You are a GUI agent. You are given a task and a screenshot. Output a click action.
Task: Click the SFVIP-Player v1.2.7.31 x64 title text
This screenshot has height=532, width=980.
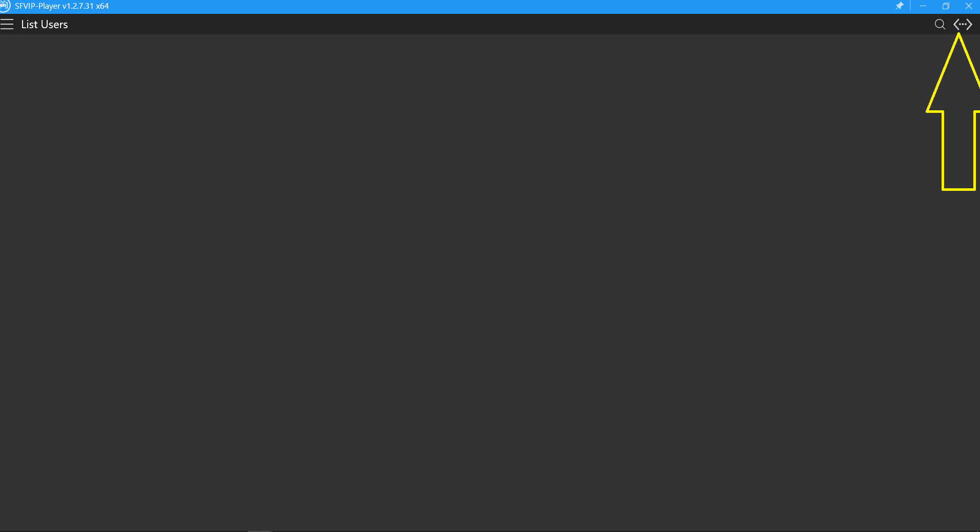pyautogui.click(x=62, y=6)
